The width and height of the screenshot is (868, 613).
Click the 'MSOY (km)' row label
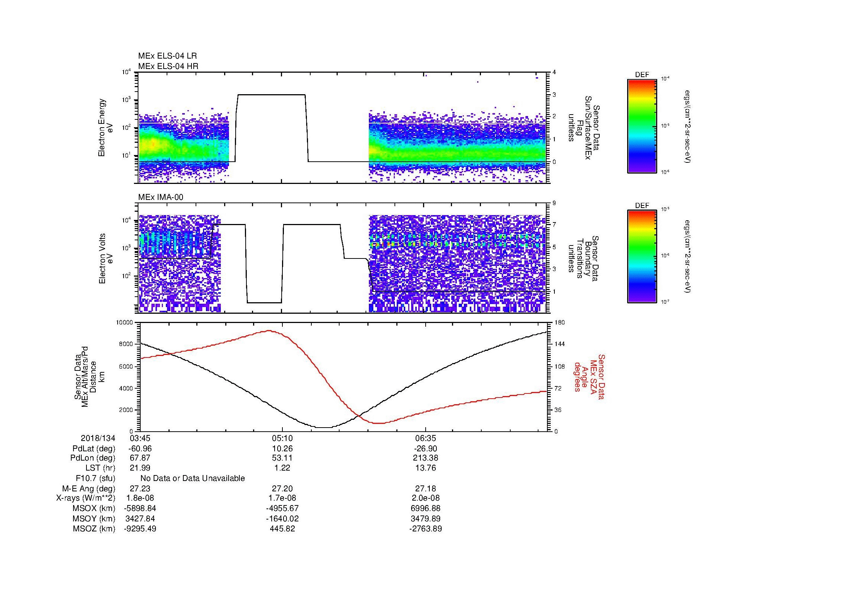94,519
